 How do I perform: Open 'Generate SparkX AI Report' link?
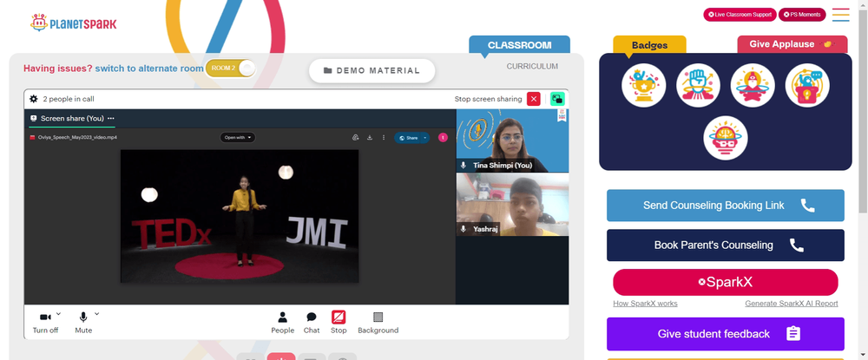tap(791, 304)
